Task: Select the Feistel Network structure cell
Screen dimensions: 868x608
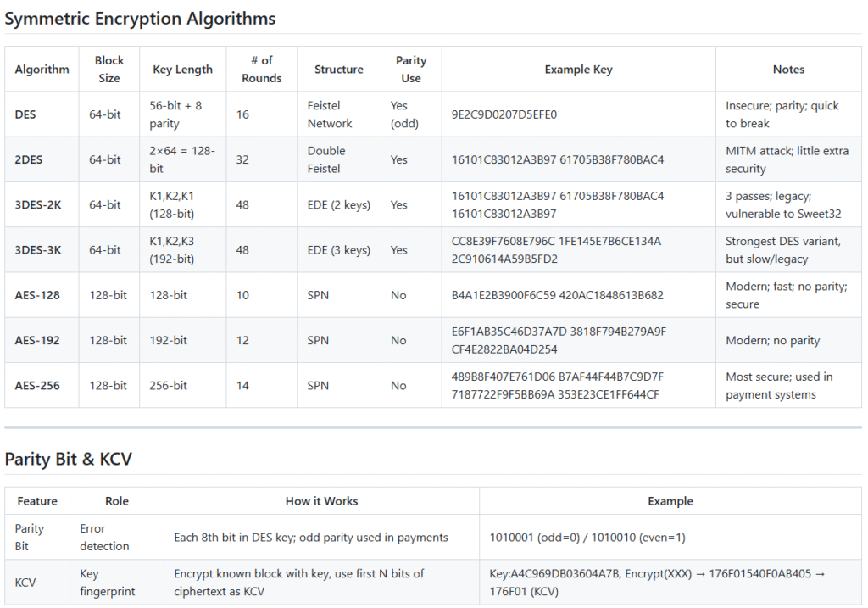Action: (331, 114)
